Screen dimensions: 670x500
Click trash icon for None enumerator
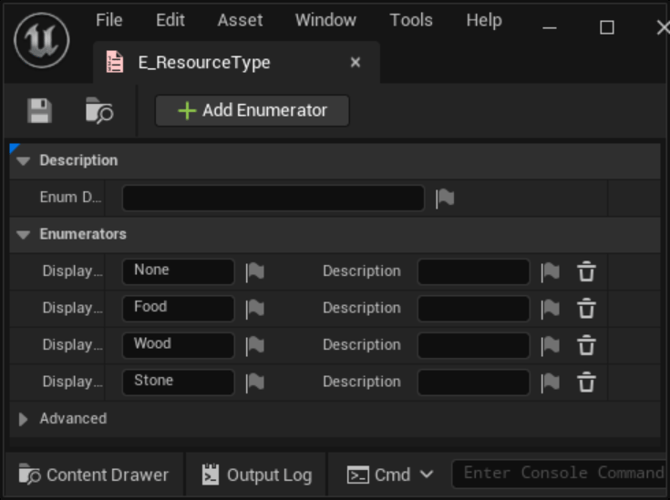pos(587,271)
